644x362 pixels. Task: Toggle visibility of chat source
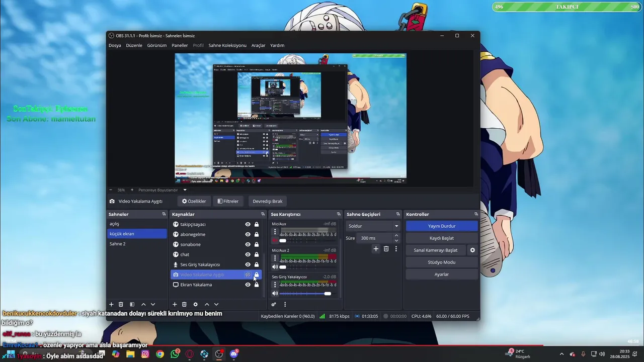[x=248, y=254]
